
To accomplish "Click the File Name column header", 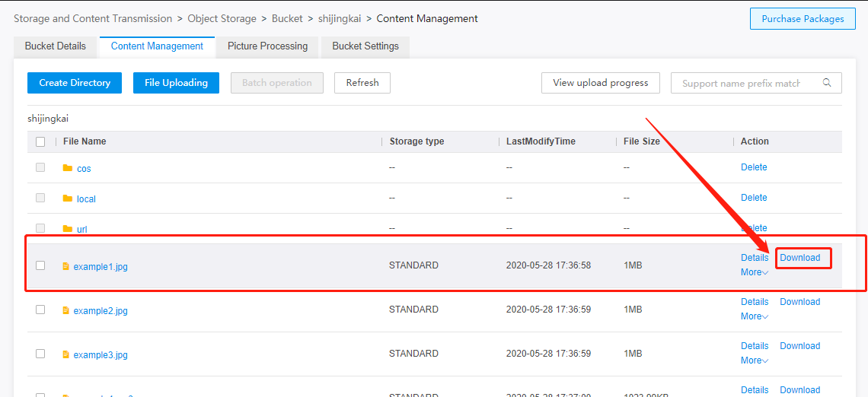I will click(85, 141).
